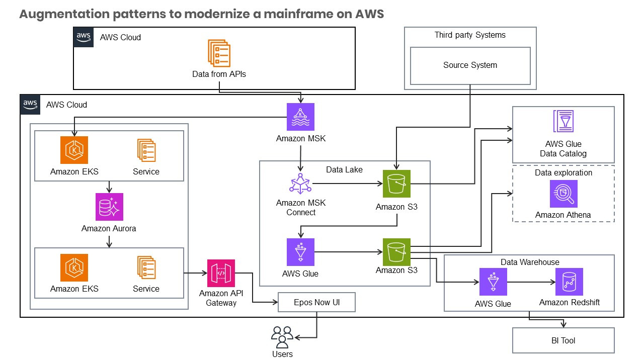The height and width of the screenshot is (362, 644).
Task: Click the AWS Glue icon inside Data Lake
Action: coord(300,252)
